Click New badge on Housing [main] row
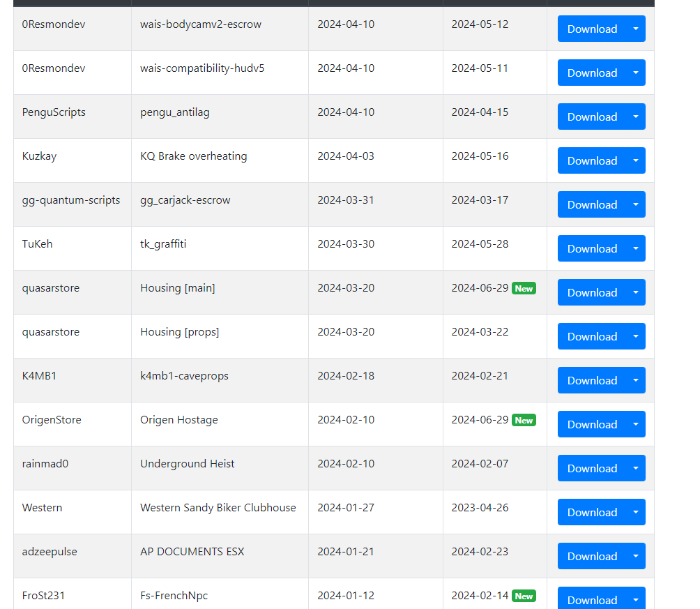 tap(524, 289)
